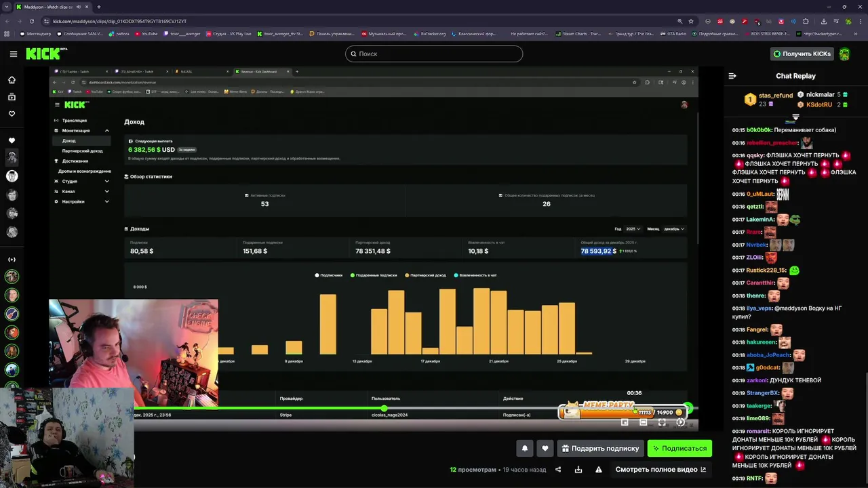The image size is (868, 488).
Task: Click the filled heart icon in sidebar
Action: [12, 140]
